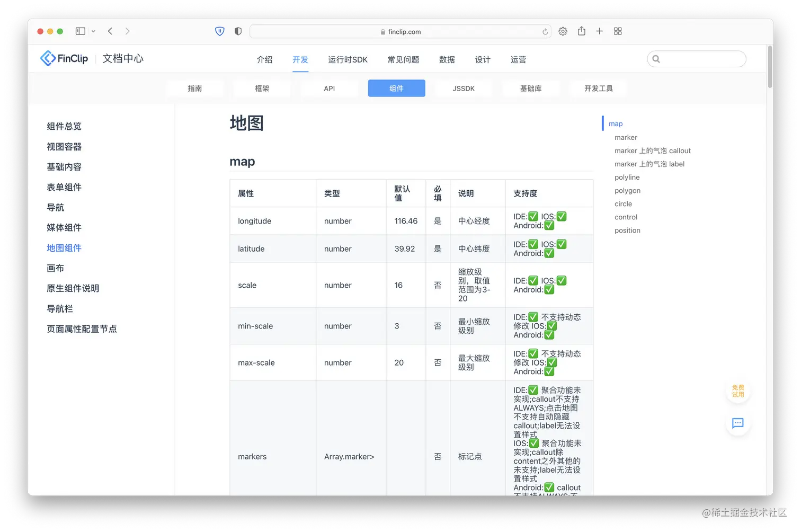801x532 pixels.
Task: Click the search magnifier icon
Action: [x=656, y=59]
